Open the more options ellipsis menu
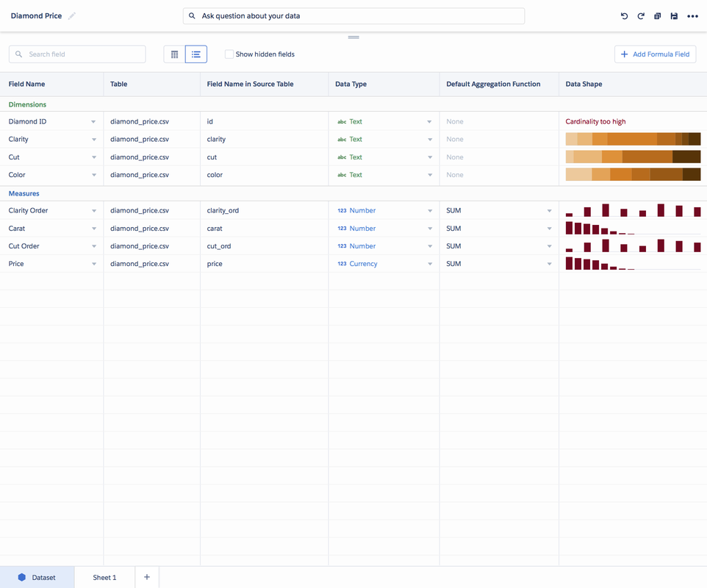Image resolution: width=707 pixels, height=588 pixels. (x=692, y=16)
